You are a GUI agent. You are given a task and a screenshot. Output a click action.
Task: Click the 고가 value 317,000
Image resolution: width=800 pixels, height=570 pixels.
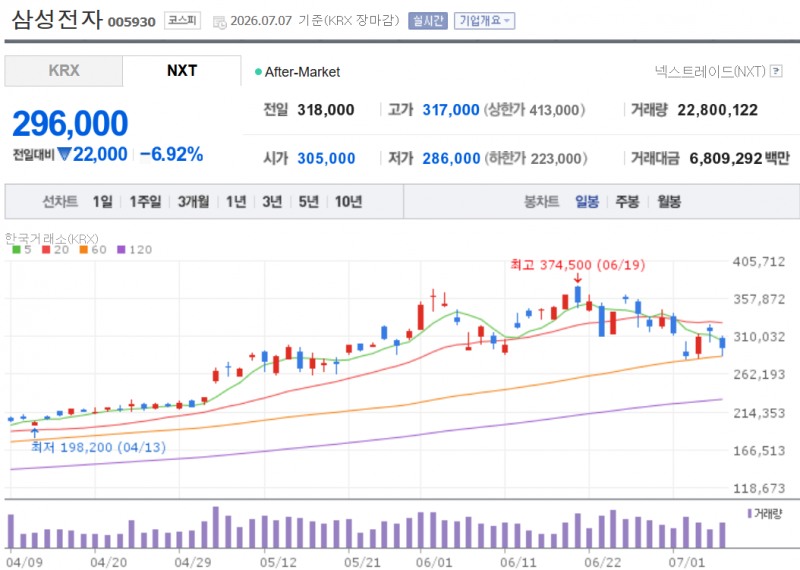click(x=451, y=110)
